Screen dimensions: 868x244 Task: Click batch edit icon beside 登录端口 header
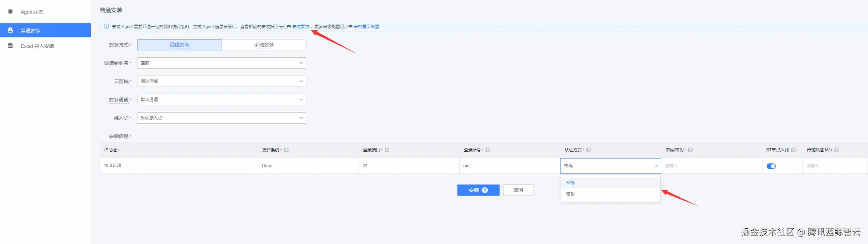[387, 150]
